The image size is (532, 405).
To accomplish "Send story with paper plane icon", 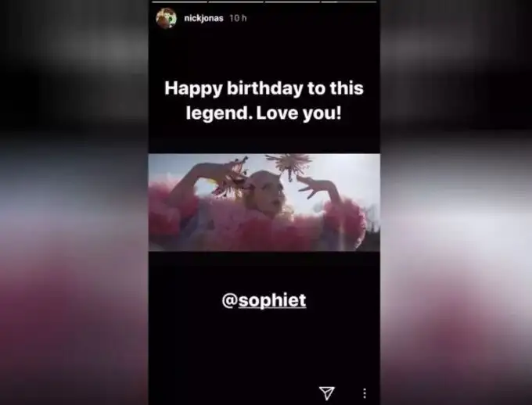I will (x=327, y=392).
